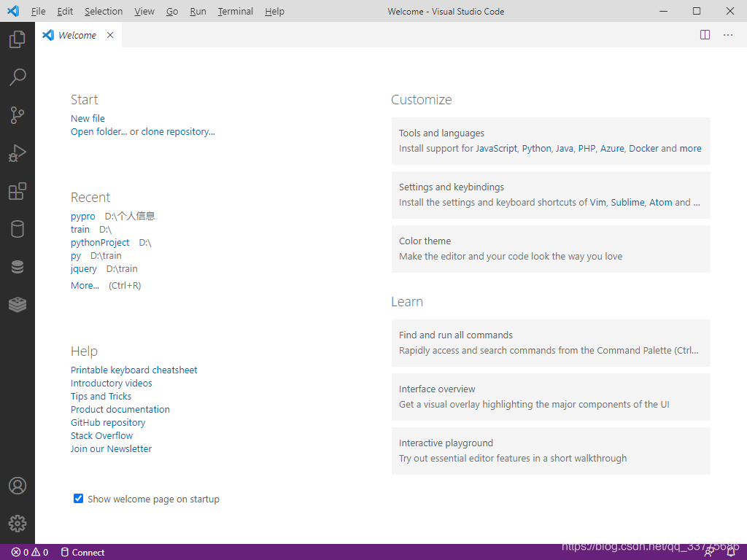The width and height of the screenshot is (747, 560).
Task: Click Connect in the status bar
Action: [x=83, y=553]
